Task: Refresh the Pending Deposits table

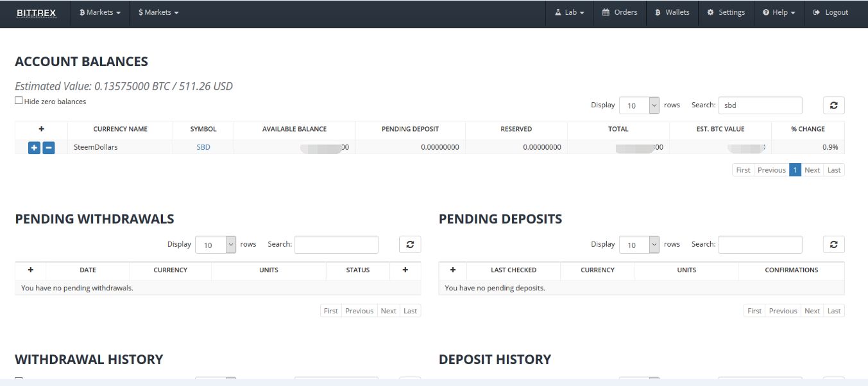Action: click(x=833, y=245)
